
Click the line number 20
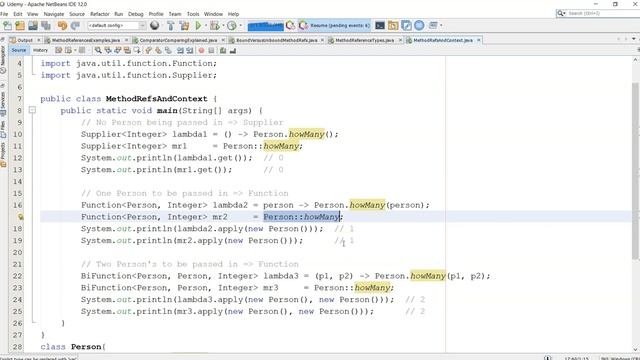17,252
